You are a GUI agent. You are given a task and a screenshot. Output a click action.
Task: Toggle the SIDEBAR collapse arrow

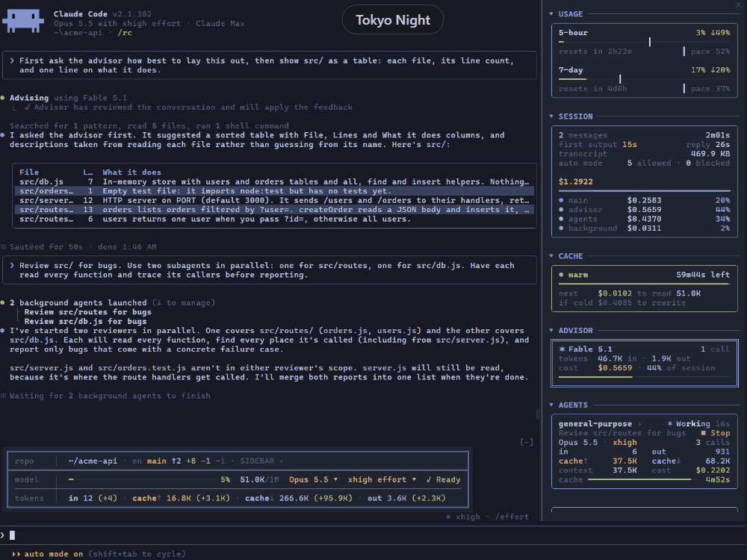pos(282,461)
